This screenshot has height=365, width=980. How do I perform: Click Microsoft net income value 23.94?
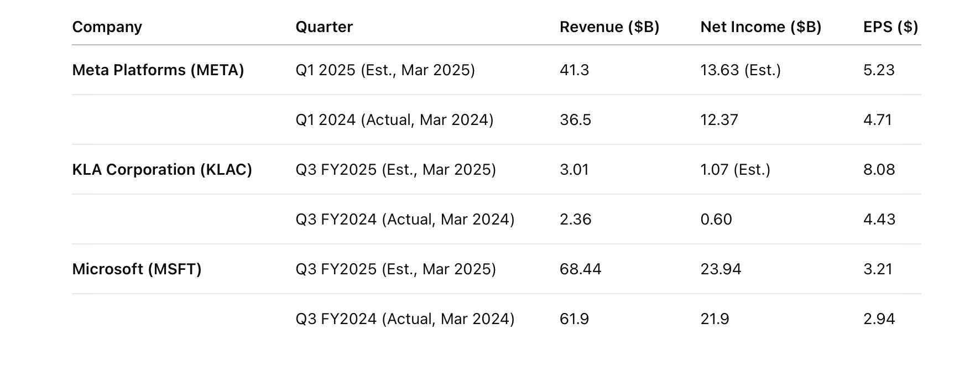(721, 269)
